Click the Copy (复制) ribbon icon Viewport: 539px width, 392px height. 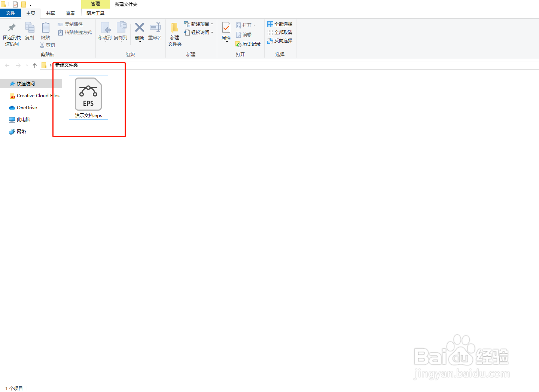click(x=30, y=28)
